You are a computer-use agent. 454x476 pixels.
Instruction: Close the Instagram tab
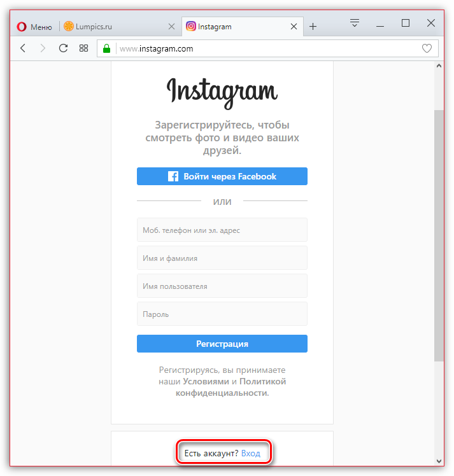(x=294, y=27)
